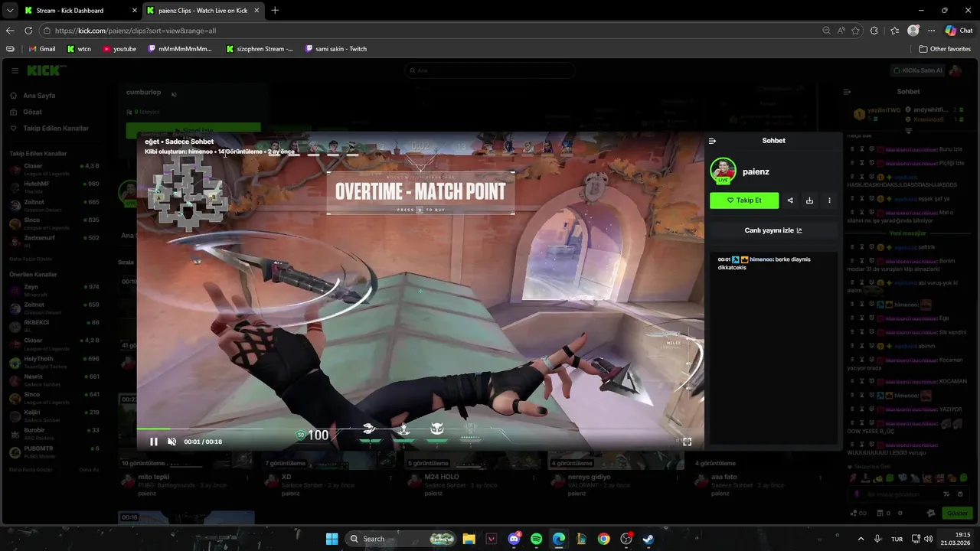Open Zedxsmurf channel in sidebar
980x551 pixels.
coord(54,240)
